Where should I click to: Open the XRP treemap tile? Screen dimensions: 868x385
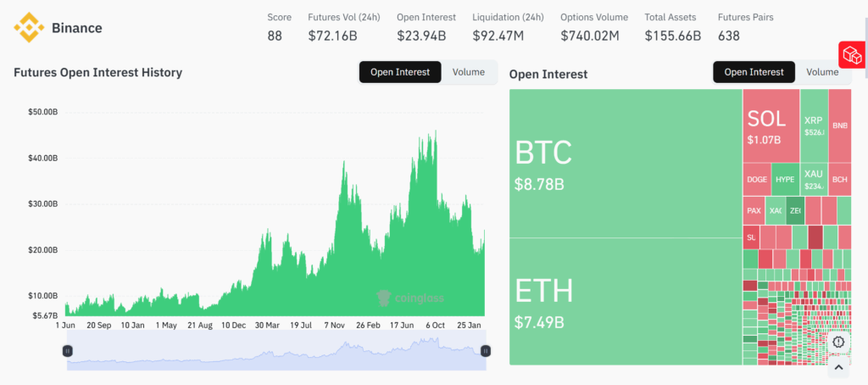814,126
